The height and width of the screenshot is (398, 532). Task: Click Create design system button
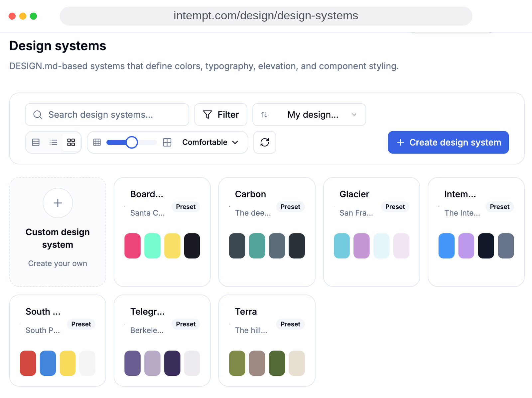coord(448,143)
